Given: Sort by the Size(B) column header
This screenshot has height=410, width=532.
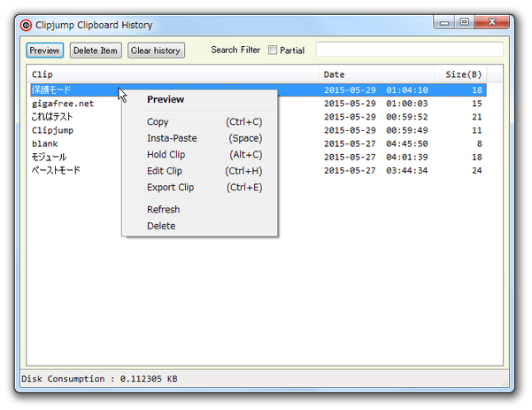Looking at the screenshot, I should point(460,74).
